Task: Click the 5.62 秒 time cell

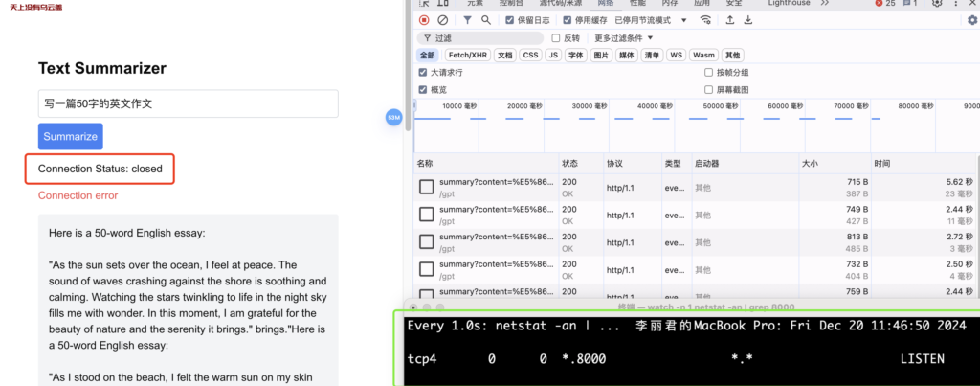Action: [x=959, y=182]
